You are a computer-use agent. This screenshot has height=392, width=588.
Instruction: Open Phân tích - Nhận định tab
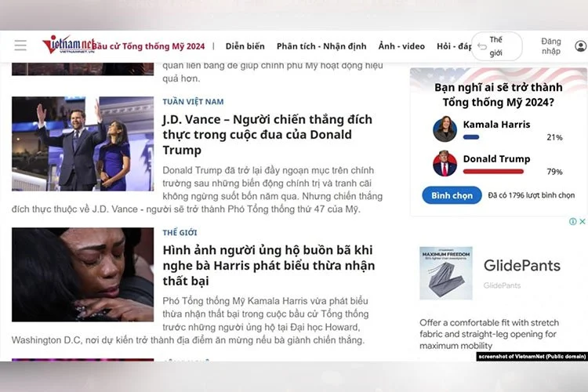[321, 46]
